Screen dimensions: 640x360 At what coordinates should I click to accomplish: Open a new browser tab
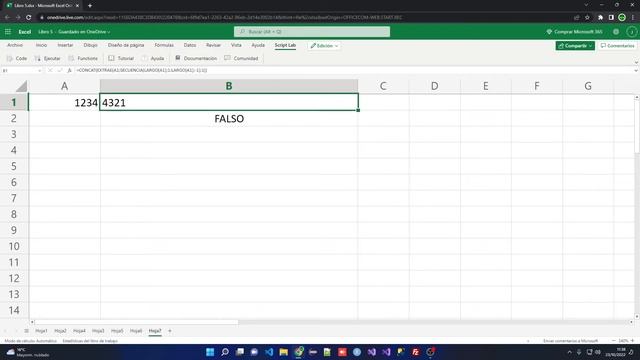[x=90, y=6]
